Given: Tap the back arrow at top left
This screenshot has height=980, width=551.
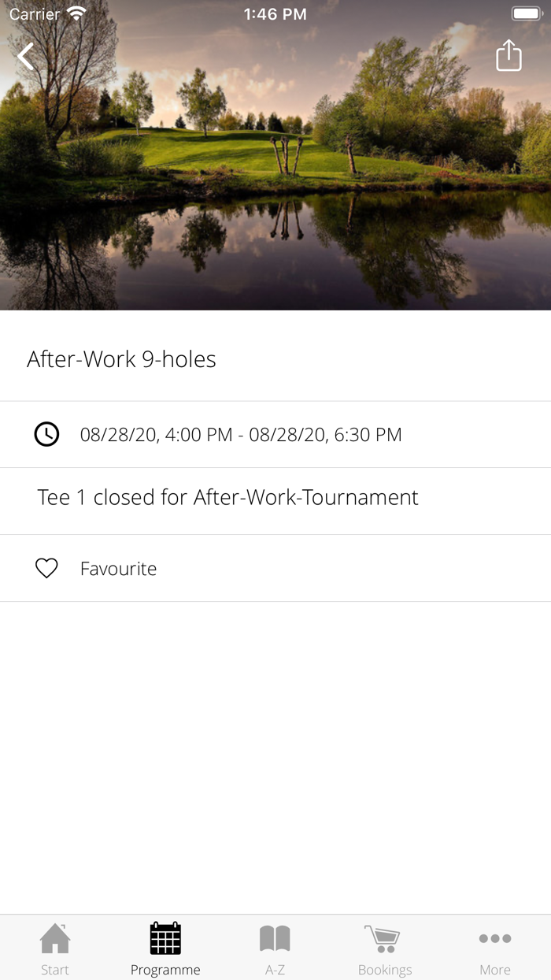Looking at the screenshot, I should click(x=26, y=57).
